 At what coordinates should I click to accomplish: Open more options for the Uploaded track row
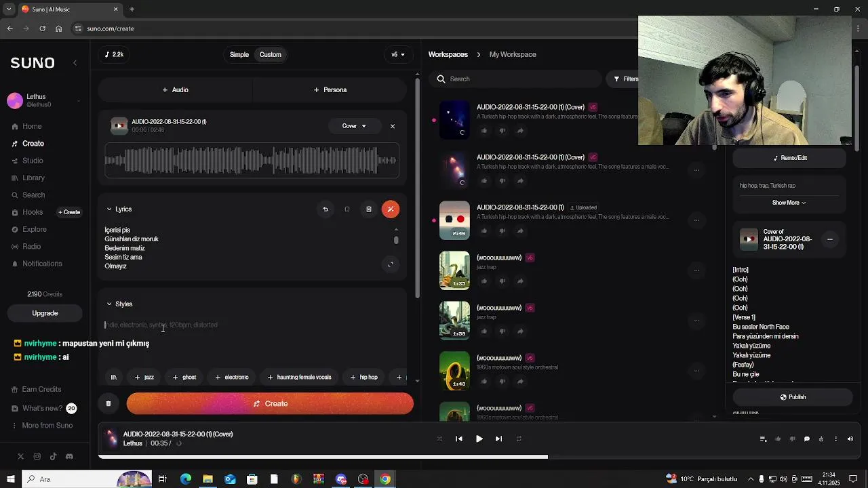696,220
